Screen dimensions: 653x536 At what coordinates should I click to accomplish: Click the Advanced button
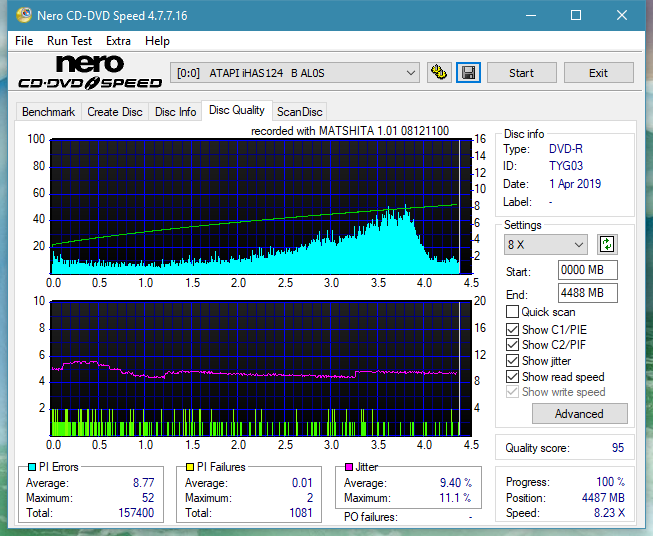579,414
